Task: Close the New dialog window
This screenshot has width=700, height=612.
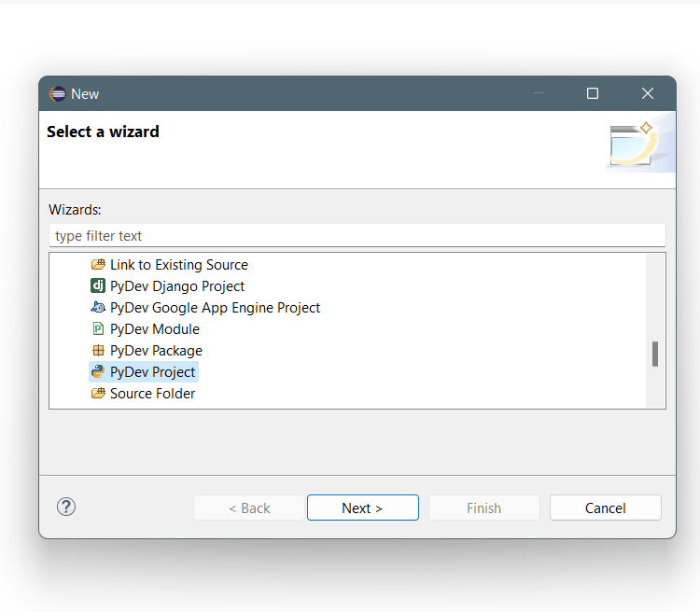Action: [x=648, y=93]
